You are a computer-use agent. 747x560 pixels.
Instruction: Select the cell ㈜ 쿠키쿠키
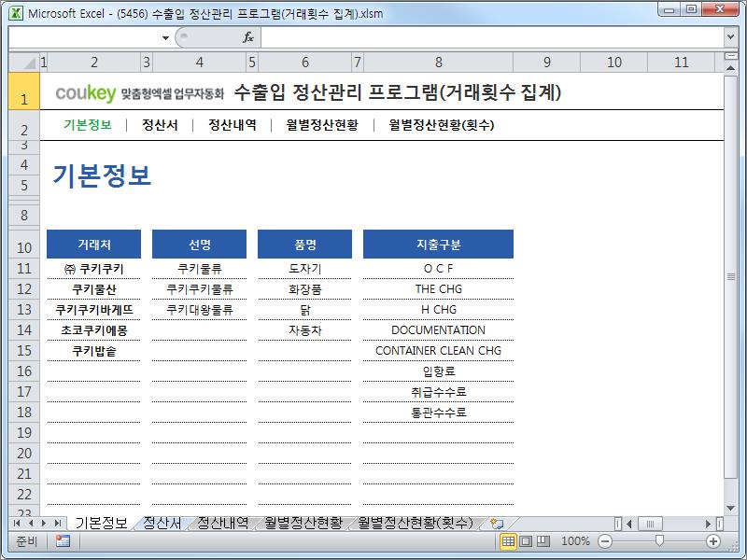pos(94,269)
